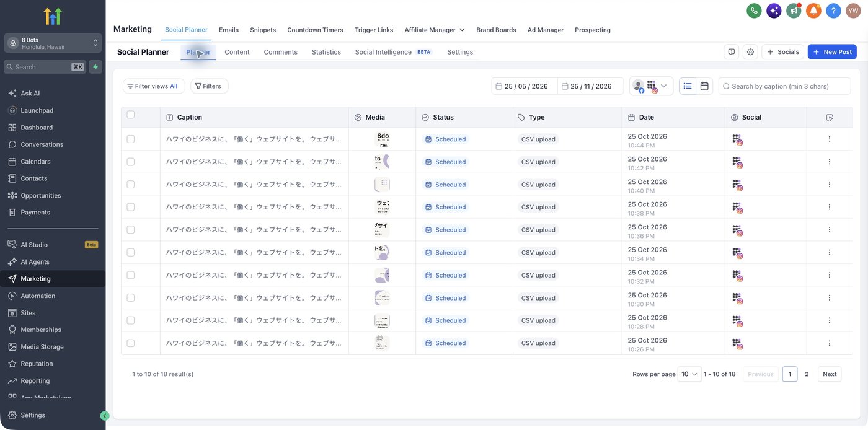Image resolution: width=868 pixels, height=430 pixels.
Task: Switch to the Statistics tab
Action: (326, 52)
